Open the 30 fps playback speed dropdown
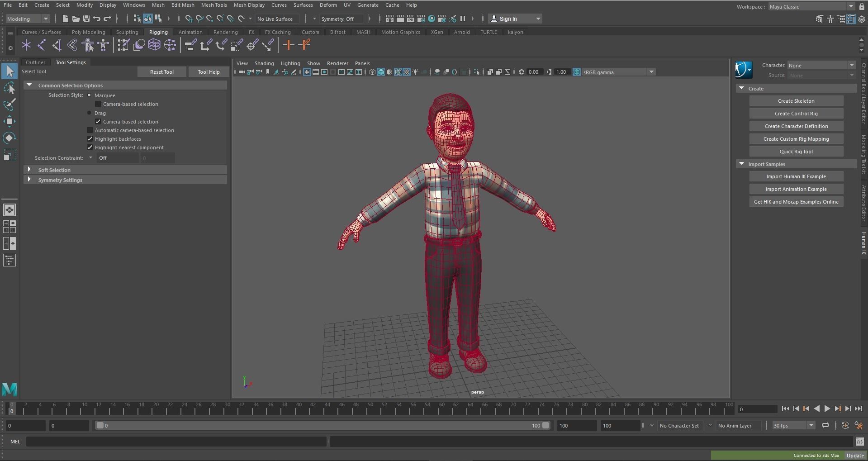 click(x=793, y=425)
